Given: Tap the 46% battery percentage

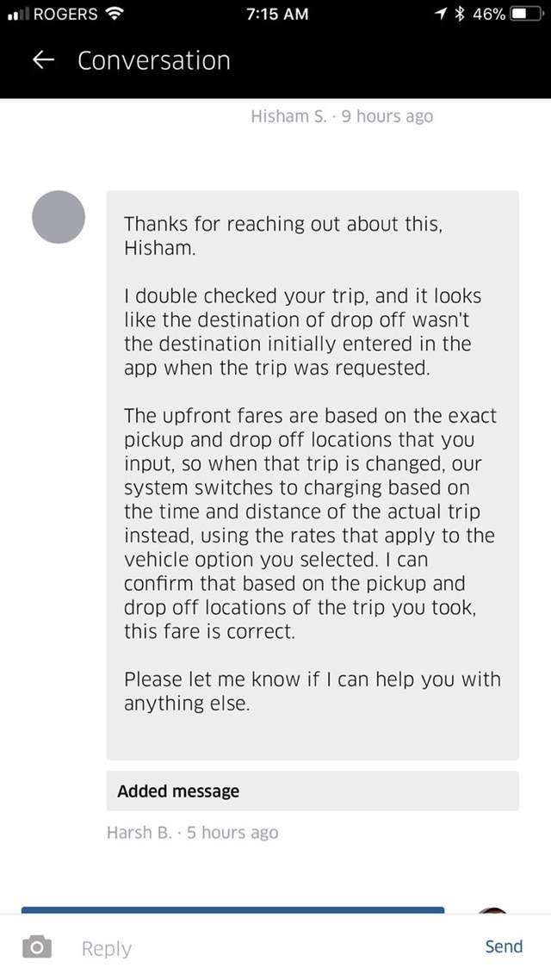Looking at the screenshot, I should [x=487, y=14].
